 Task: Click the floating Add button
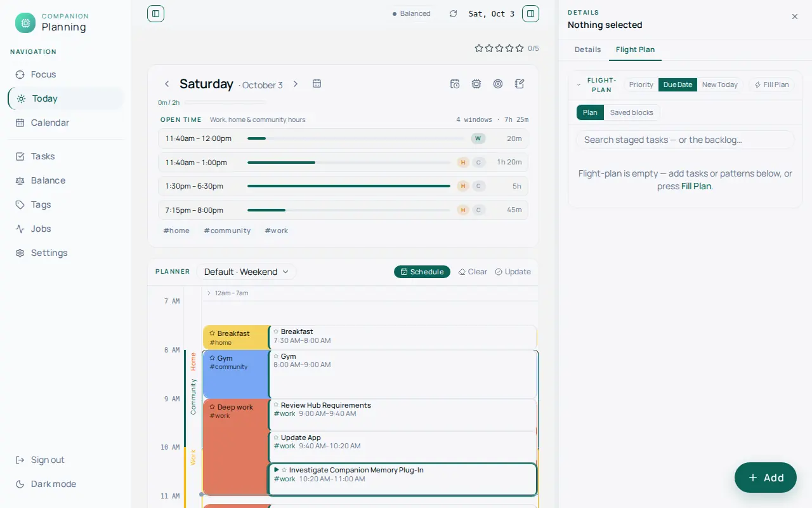click(x=766, y=478)
